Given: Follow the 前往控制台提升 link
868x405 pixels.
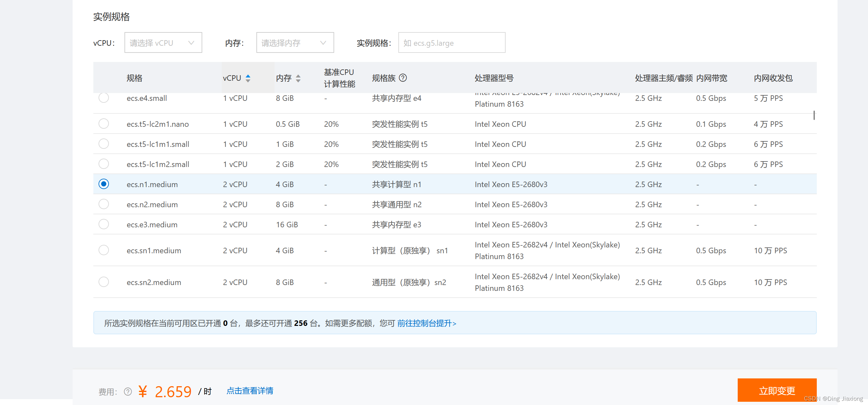Looking at the screenshot, I should pos(427,323).
